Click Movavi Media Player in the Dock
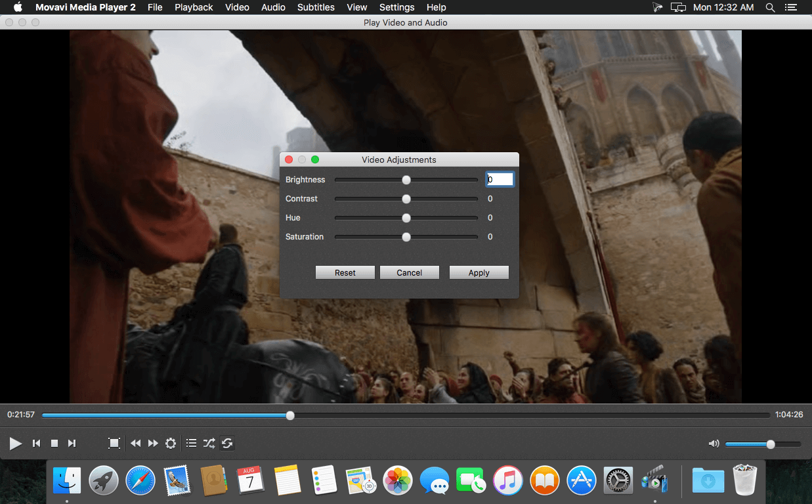Viewport: 812px width, 504px height. pyautogui.click(x=654, y=480)
